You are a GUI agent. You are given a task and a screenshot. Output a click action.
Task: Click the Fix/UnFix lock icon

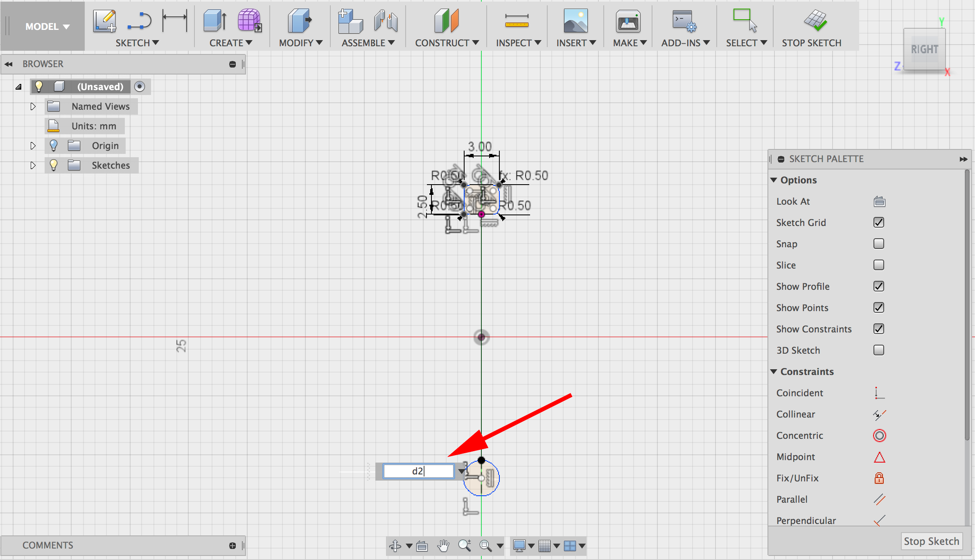pos(879,478)
